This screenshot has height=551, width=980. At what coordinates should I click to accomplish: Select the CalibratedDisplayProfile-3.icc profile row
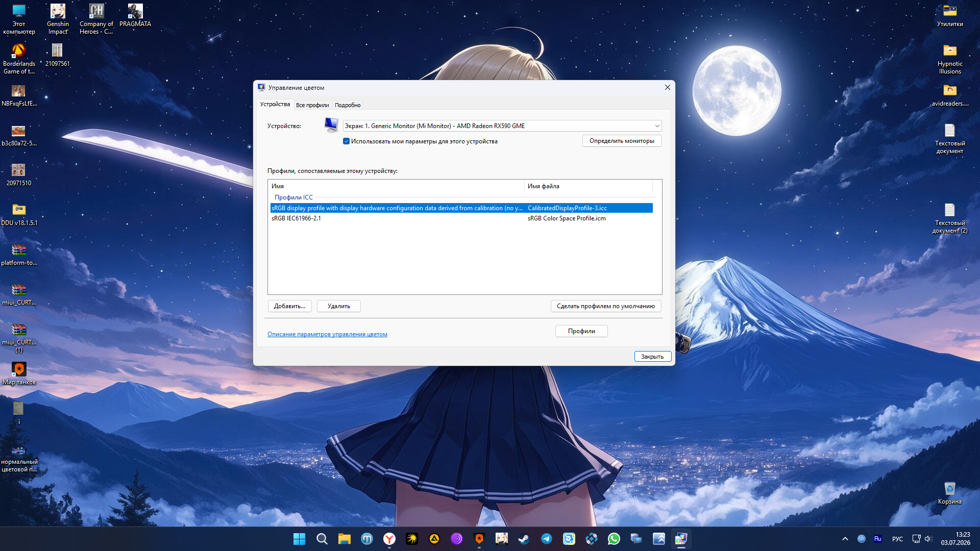pyautogui.click(x=461, y=208)
